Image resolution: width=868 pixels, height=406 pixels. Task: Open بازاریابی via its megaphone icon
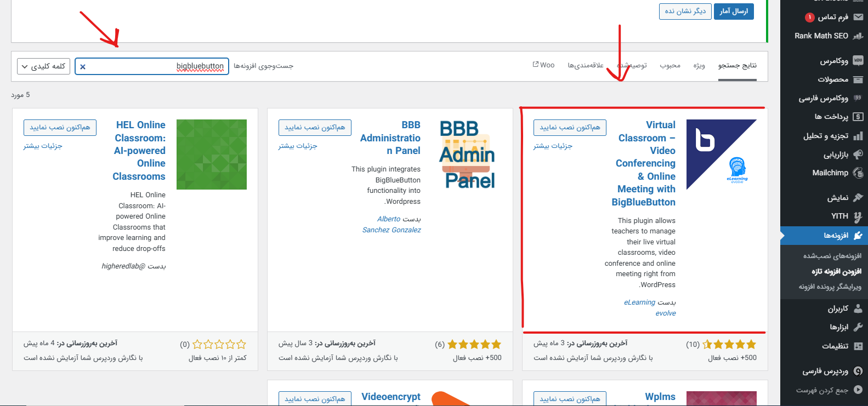click(858, 155)
